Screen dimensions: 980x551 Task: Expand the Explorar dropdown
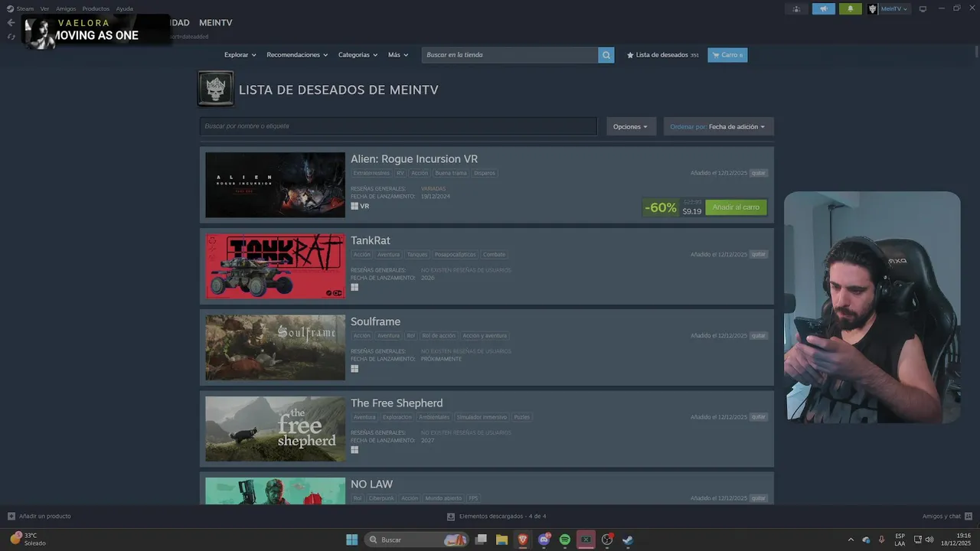240,55
